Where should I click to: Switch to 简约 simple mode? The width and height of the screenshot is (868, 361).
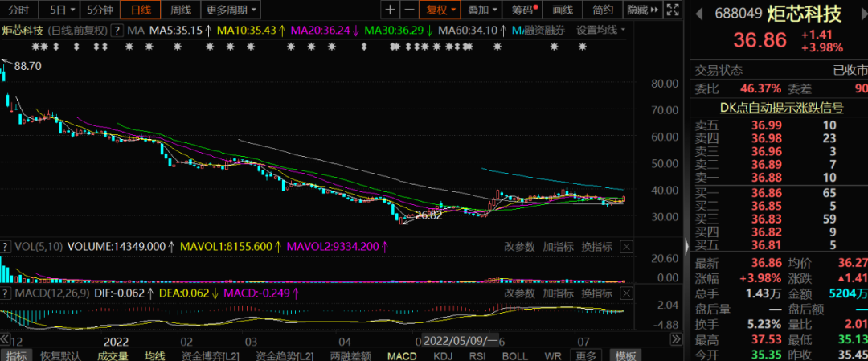603,10
